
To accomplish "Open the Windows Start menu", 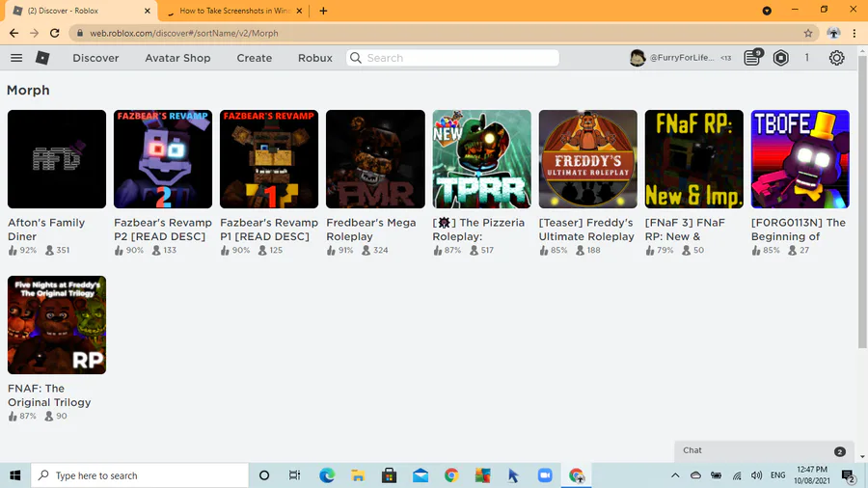I will coord(14,475).
